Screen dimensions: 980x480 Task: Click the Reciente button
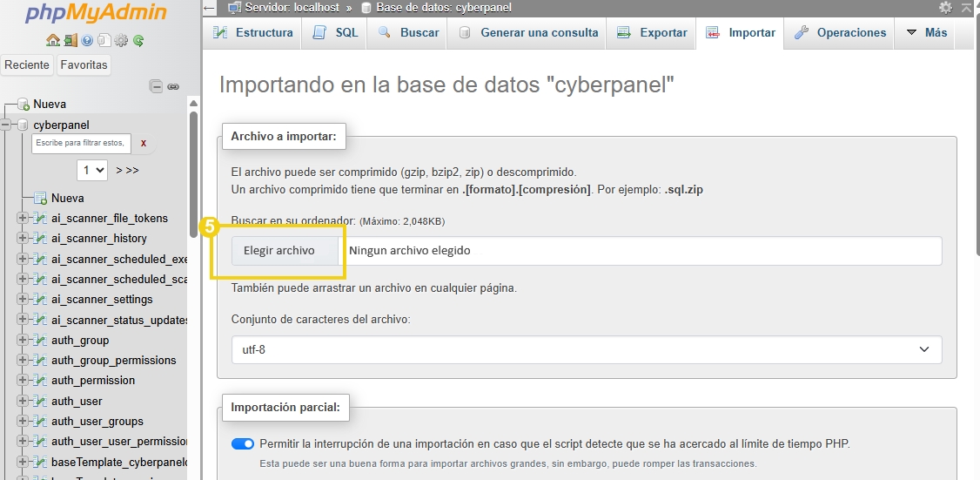(27, 64)
